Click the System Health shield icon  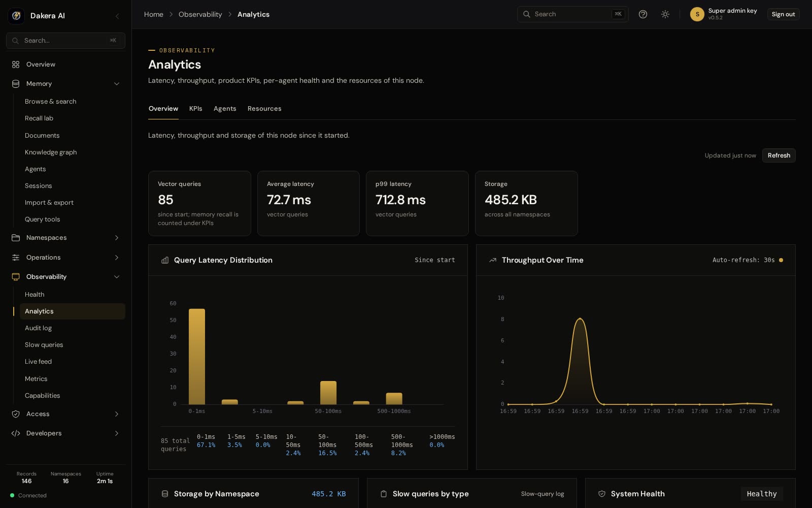602,494
